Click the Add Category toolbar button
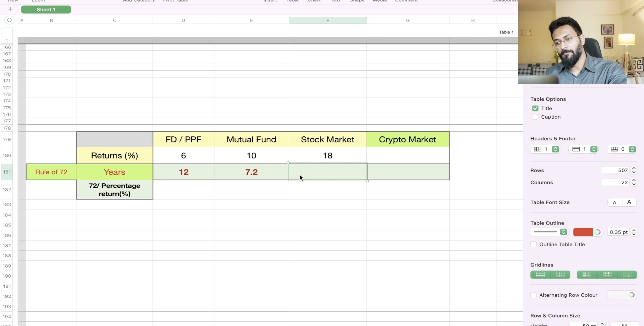 coord(139,1)
